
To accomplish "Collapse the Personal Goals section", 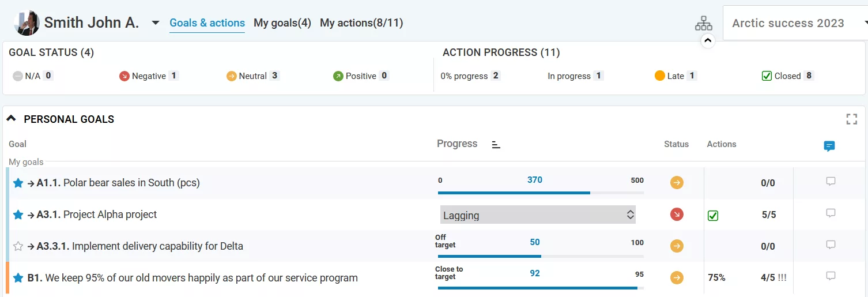I will tap(11, 119).
